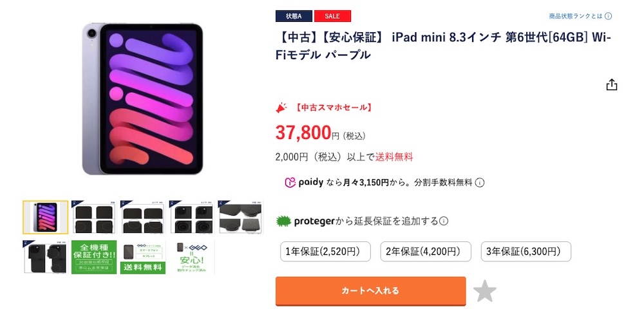Select the green 全機種保証付き thumbnail
Viewport: 644px width, 336px height.
click(94, 257)
